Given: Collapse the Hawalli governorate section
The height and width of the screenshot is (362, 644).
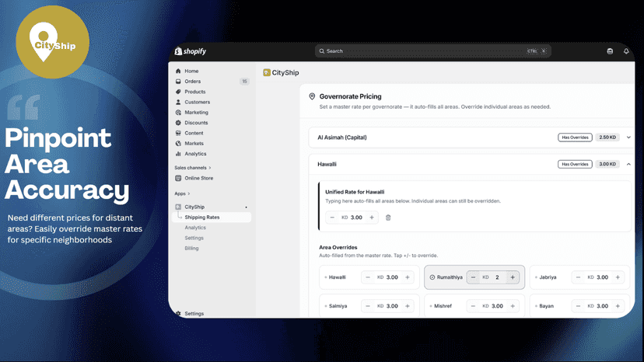Looking at the screenshot, I should coord(628,164).
